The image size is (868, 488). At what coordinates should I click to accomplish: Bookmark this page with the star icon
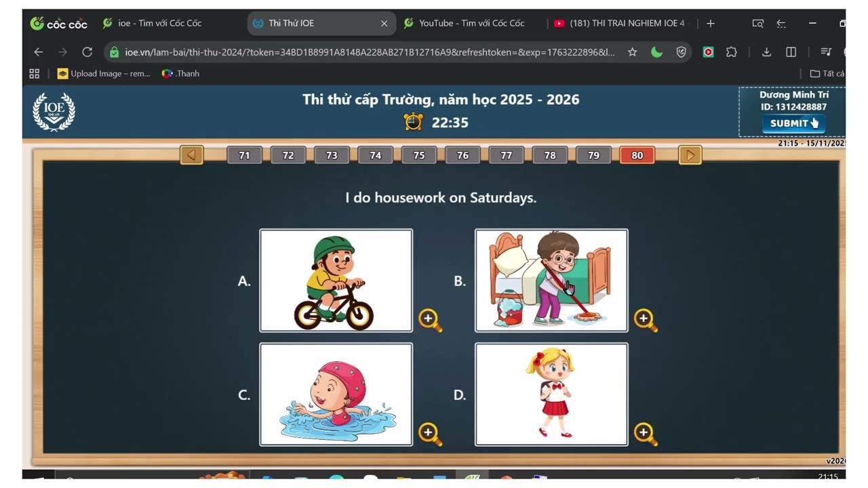pos(632,52)
